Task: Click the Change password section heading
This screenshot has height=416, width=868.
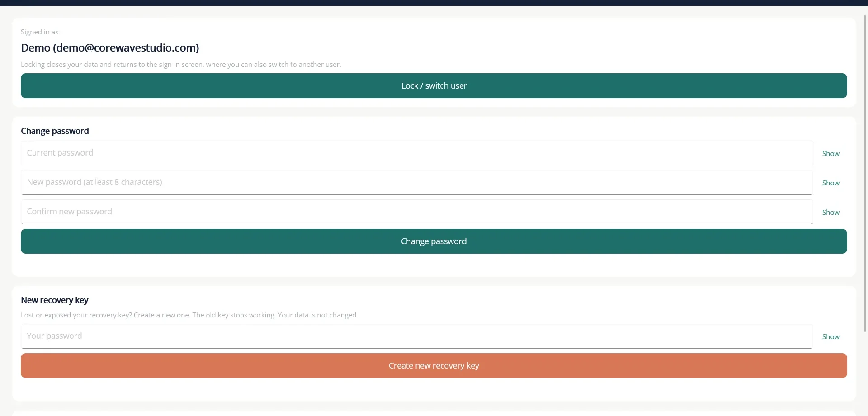Action: pos(55,131)
